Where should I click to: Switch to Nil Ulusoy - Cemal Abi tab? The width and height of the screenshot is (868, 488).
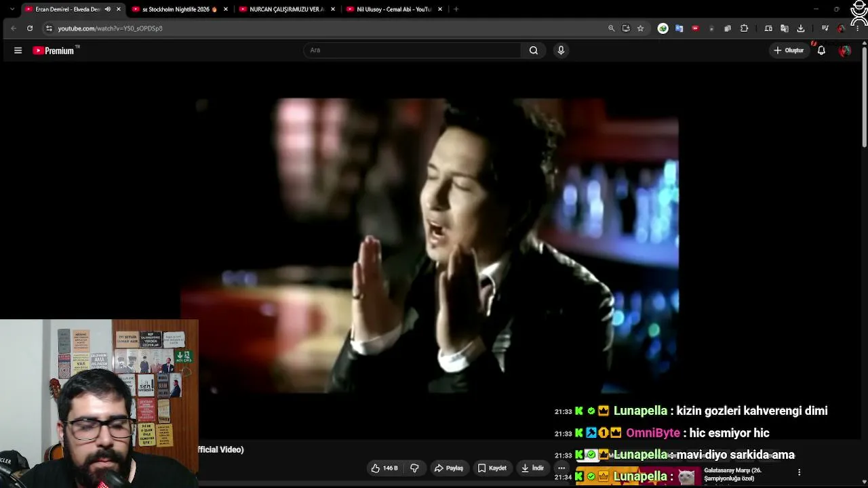(x=393, y=9)
